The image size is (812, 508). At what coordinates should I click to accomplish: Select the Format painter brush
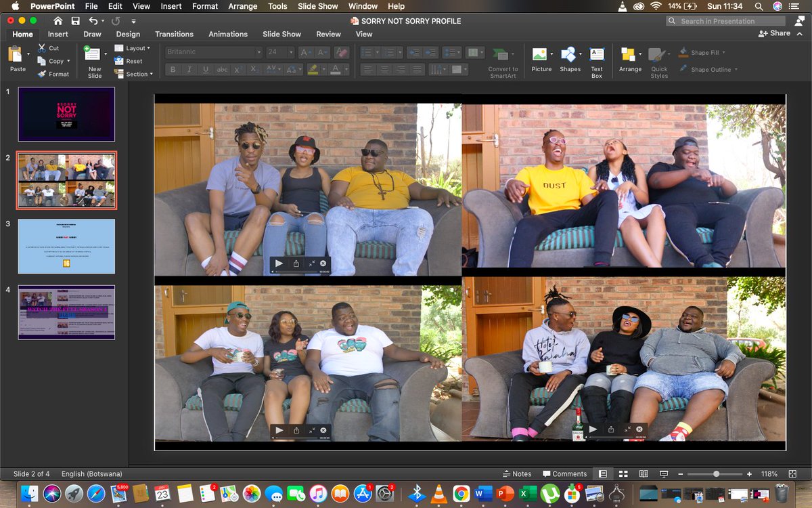tap(42, 74)
